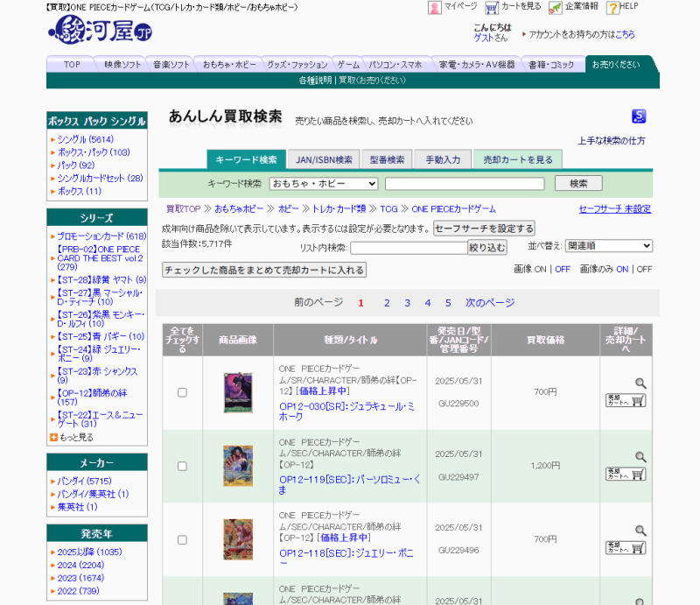The height and width of the screenshot is (605, 700).
Task: Go to page 2 of results
Action: click(387, 303)
